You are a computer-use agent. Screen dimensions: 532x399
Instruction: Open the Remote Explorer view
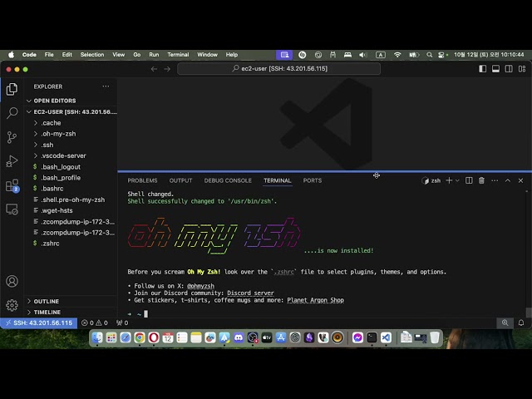12,209
